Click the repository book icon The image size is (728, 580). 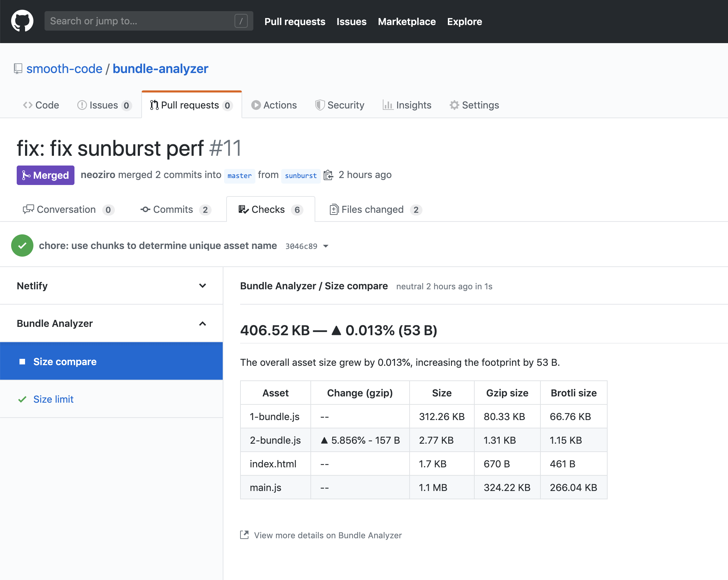coord(18,69)
